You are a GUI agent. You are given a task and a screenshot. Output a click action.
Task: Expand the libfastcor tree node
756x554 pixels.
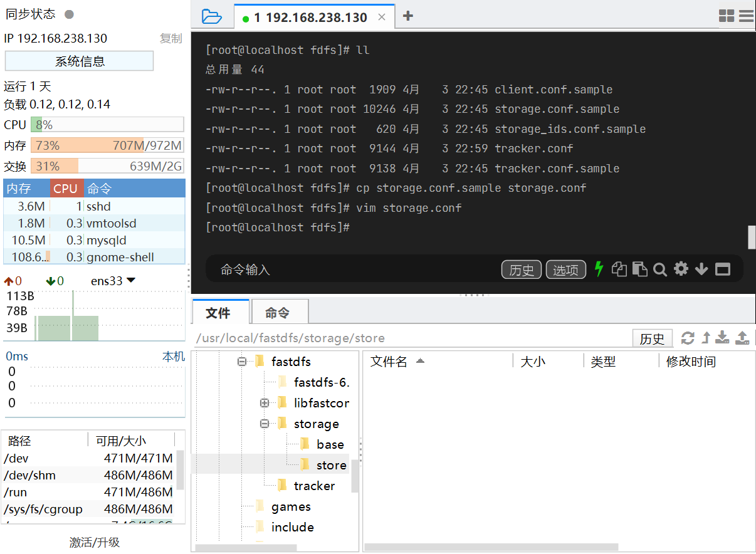[265, 403]
